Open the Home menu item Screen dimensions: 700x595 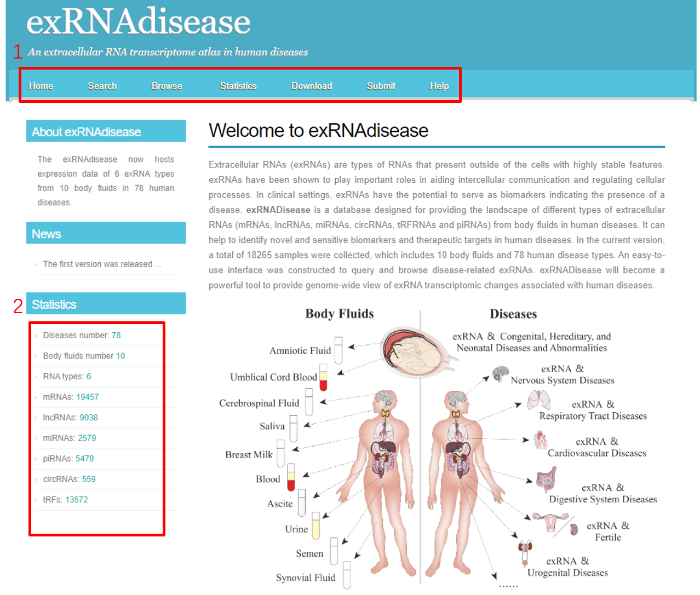point(41,86)
